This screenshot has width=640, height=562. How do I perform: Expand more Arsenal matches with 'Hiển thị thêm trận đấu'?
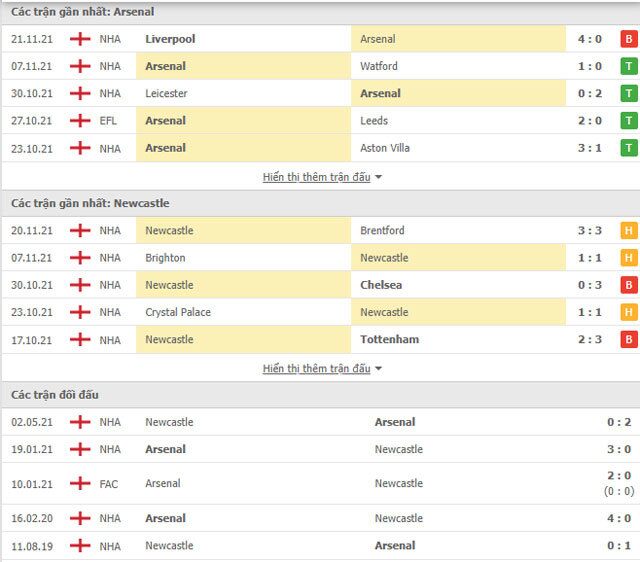tap(316, 177)
